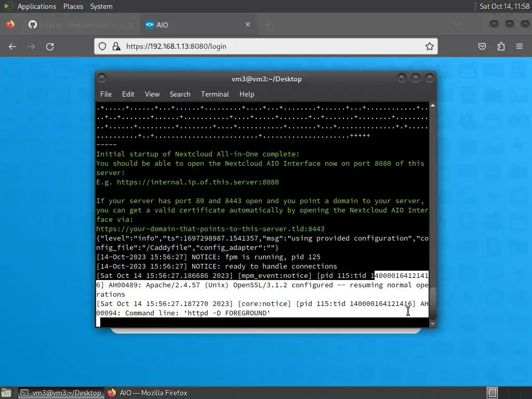
Task: Open a new tab with the plus button
Action: 268,24
